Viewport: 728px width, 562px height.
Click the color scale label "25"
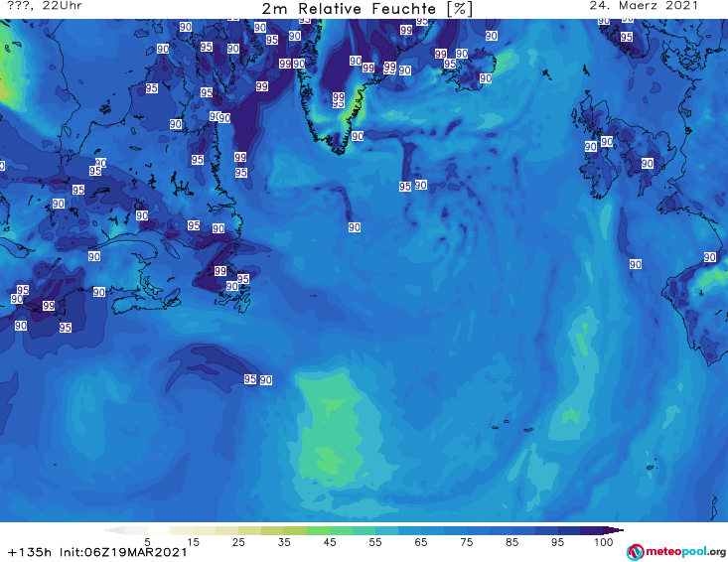pyautogui.click(x=238, y=542)
